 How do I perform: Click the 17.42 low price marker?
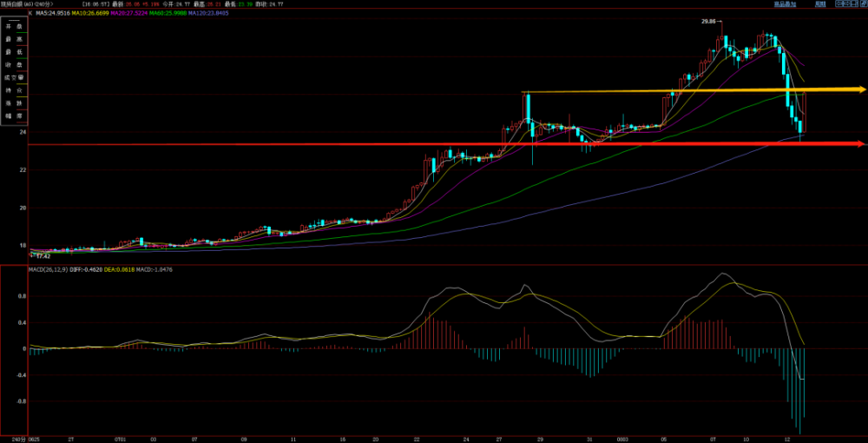(42, 256)
